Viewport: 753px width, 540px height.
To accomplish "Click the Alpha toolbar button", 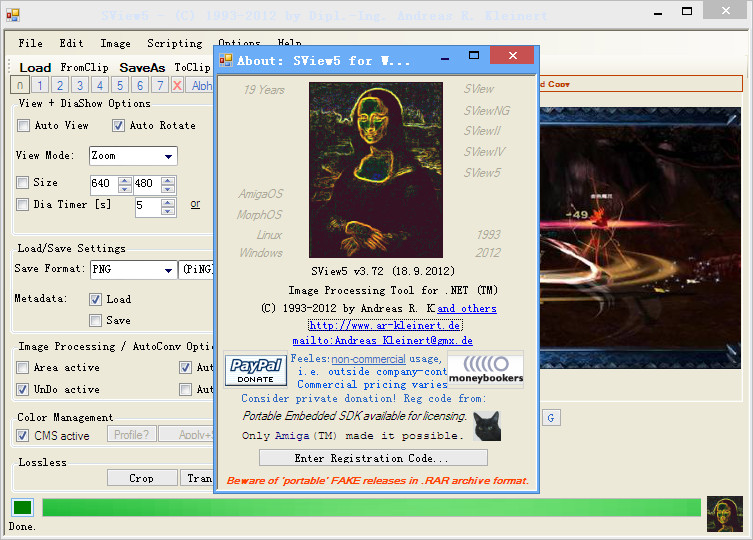I will 201,86.
